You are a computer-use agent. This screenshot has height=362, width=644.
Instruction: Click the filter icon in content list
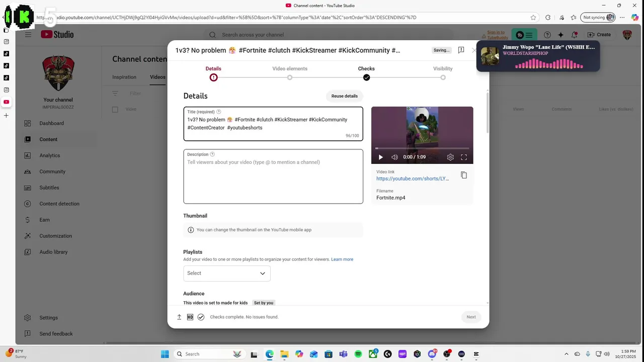115,94
